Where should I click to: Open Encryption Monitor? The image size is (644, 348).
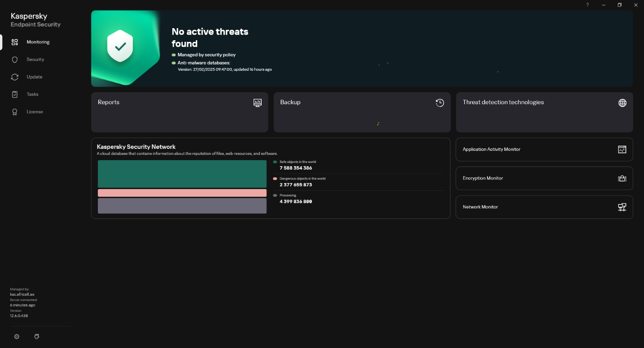tap(544, 178)
